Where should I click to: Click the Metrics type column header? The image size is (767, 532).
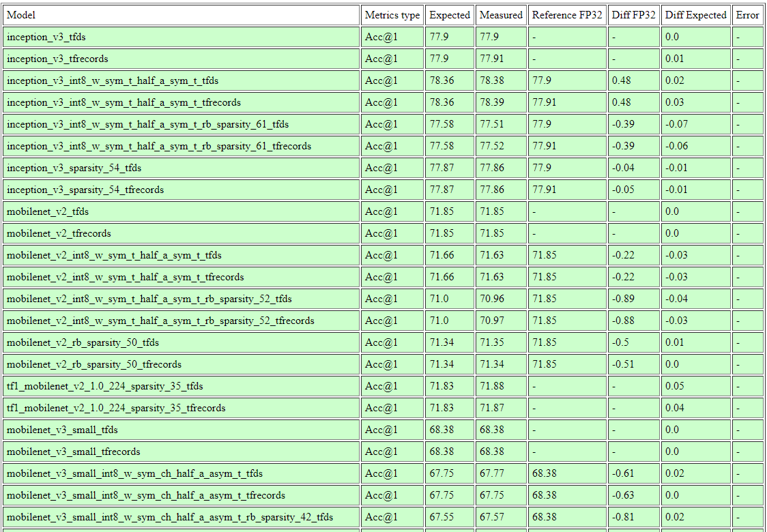tap(392, 15)
